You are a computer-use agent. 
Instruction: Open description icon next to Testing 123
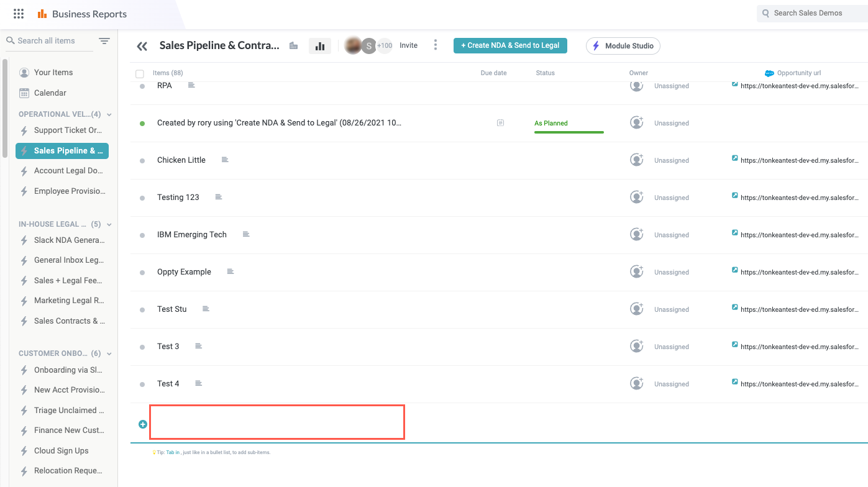tap(219, 197)
